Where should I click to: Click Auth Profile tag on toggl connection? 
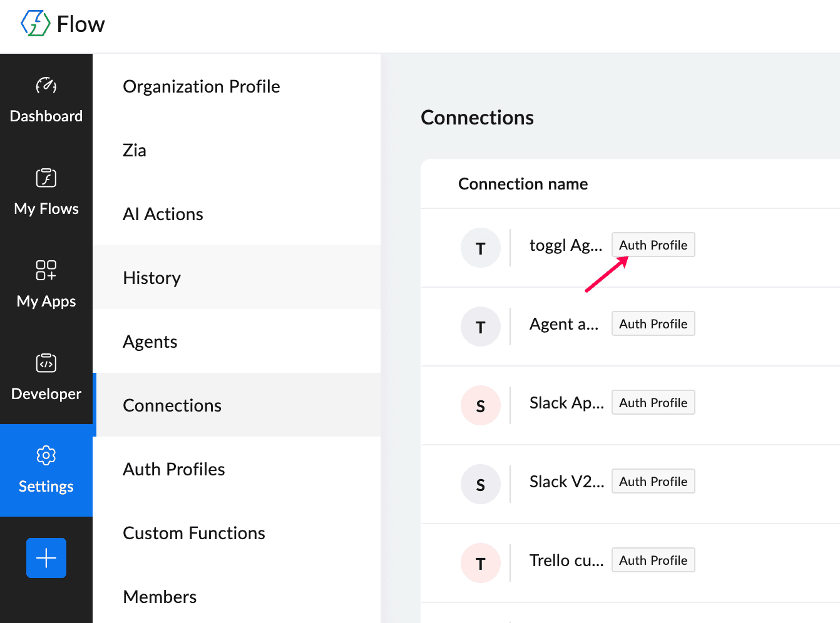tap(653, 245)
